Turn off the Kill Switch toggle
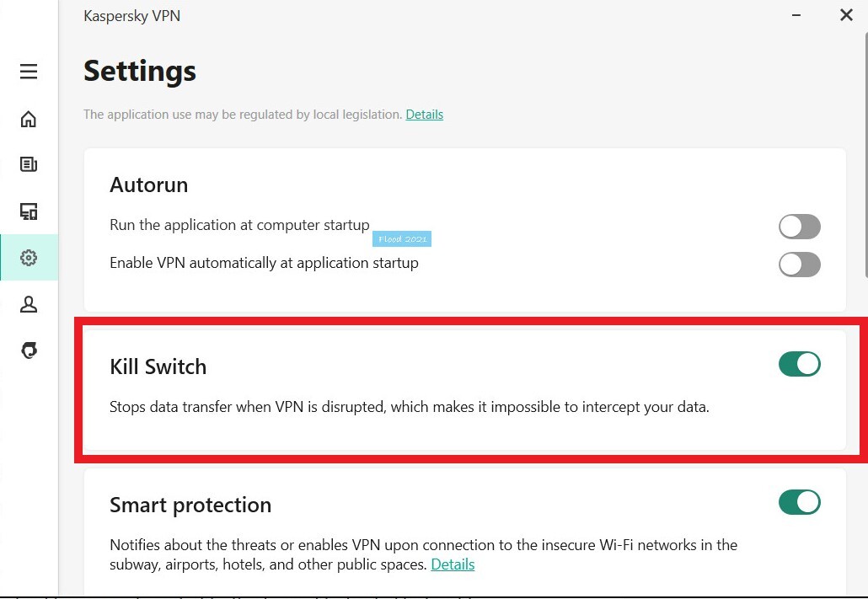 point(799,364)
